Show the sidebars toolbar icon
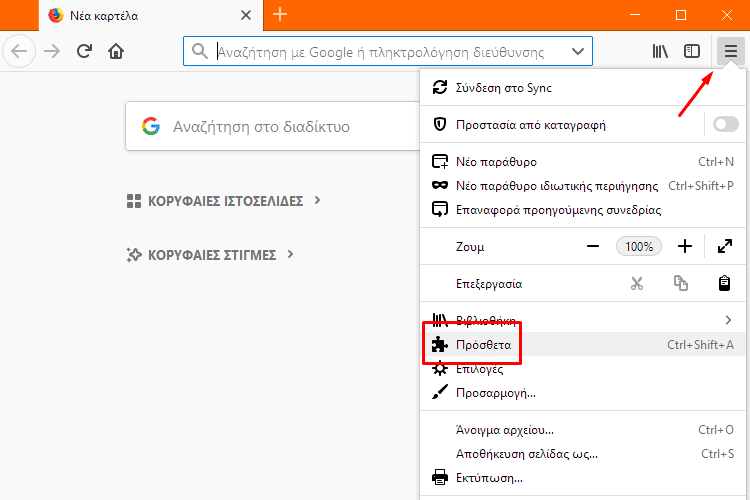The width and height of the screenshot is (750, 500). coord(692,51)
